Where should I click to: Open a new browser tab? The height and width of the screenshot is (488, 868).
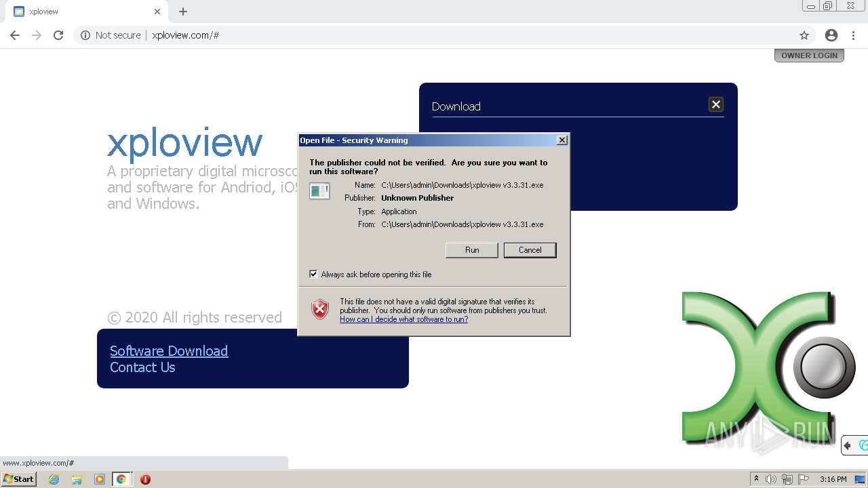183,12
